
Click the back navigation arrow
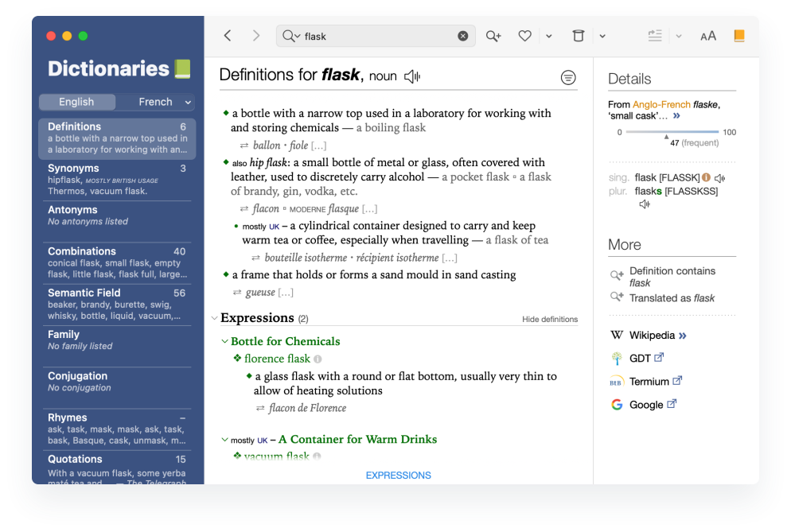228,36
